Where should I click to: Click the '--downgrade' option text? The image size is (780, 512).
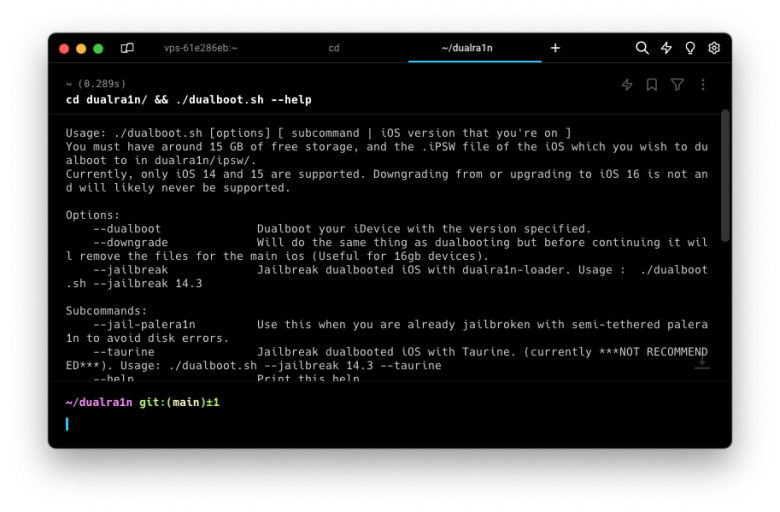point(130,242)
